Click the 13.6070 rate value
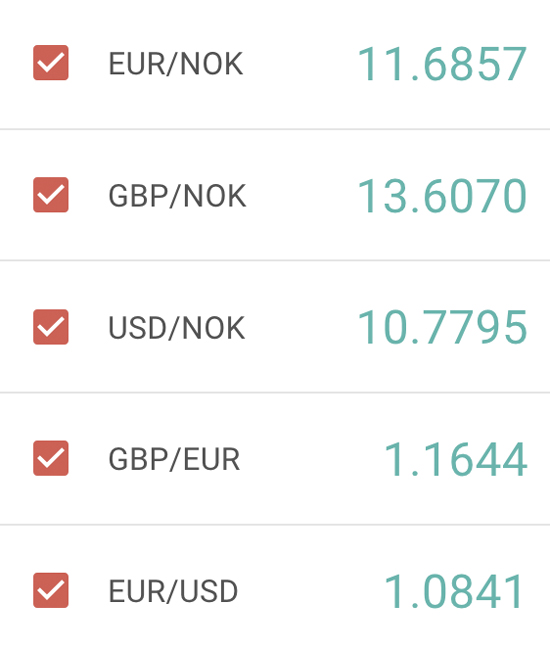Image resolution: width=550 pixels, height=650 pixels. click(442, 196)
